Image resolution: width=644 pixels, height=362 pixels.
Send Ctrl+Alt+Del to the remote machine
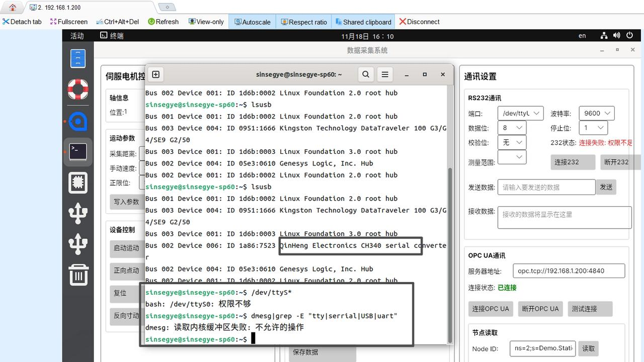[117, 22]
